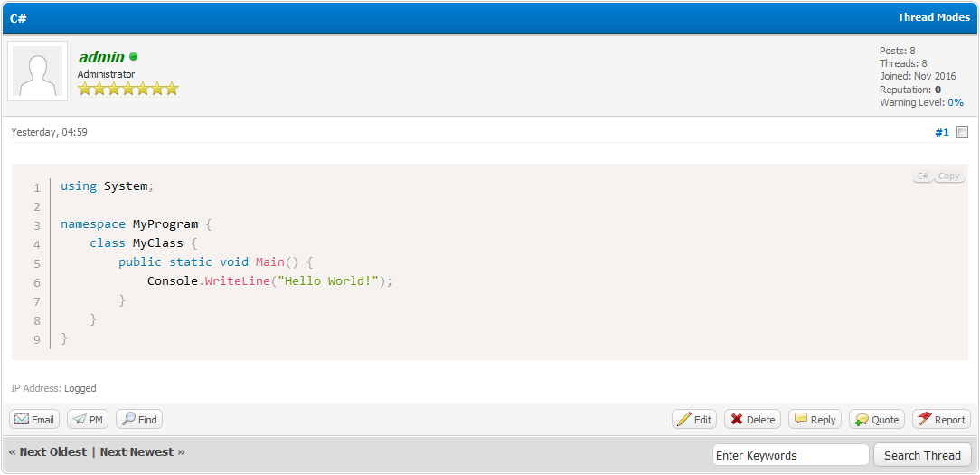The height and width of the screenshot is (475, 980).
Task: Click the Enter Keywords search field
Action: click(x=790, y=455)
